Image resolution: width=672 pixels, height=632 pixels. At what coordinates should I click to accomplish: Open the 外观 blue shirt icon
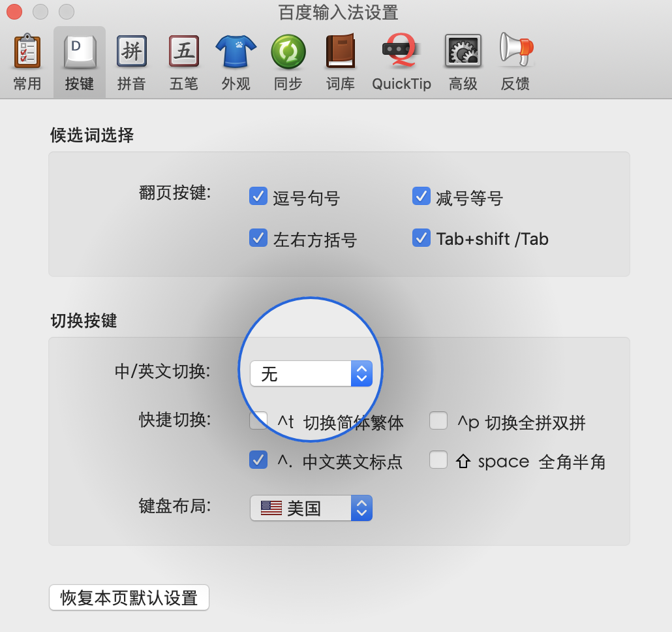[236, 52]
